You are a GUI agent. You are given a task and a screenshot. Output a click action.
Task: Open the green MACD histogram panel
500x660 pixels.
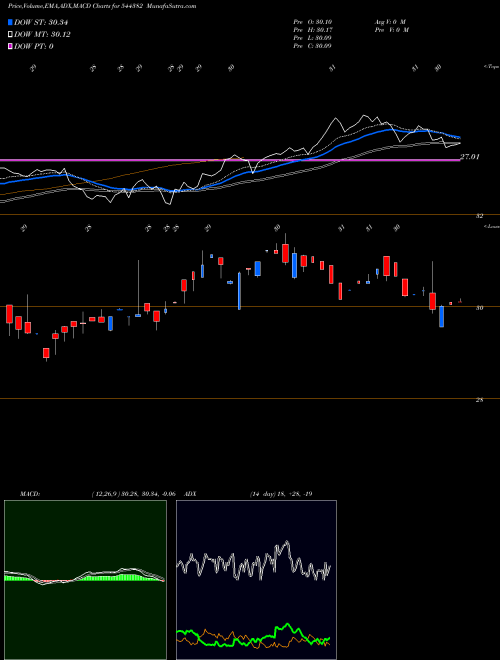[85, 580]
